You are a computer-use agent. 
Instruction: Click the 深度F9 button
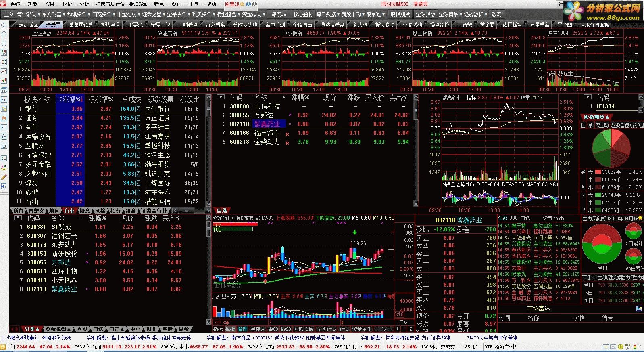coord(279,14)
